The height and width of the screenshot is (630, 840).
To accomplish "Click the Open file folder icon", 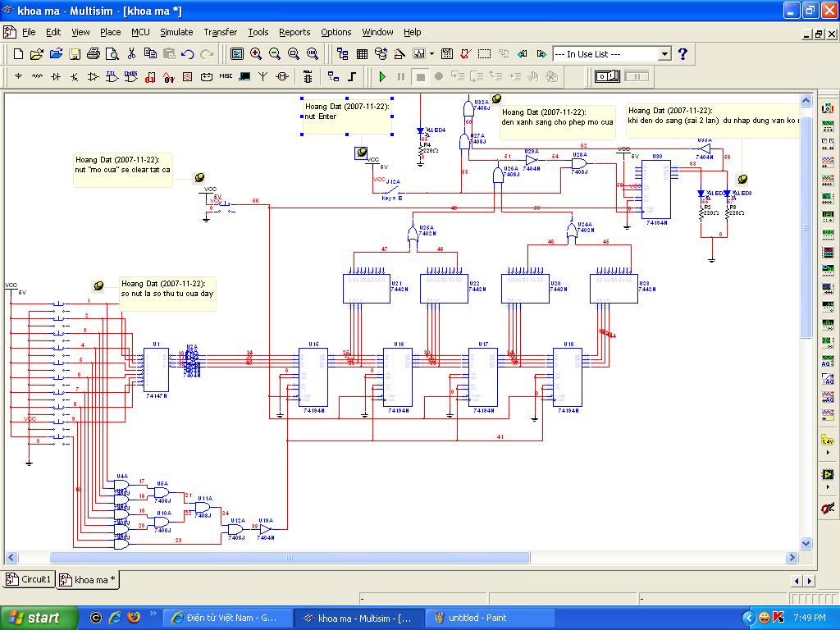I will point(36,53).
